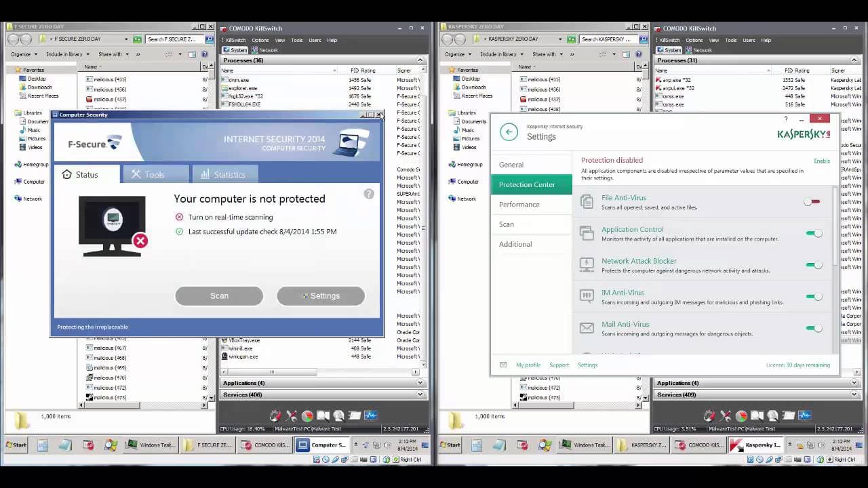This screenshot has height=488, width=868.
Task: Click the Computer Security taskbar button
Action: pos(321,445)
